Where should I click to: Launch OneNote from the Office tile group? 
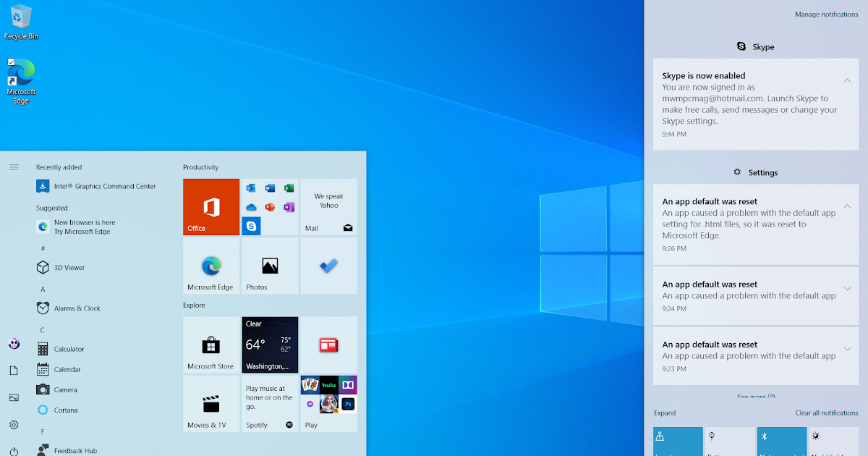coord(289,207)
